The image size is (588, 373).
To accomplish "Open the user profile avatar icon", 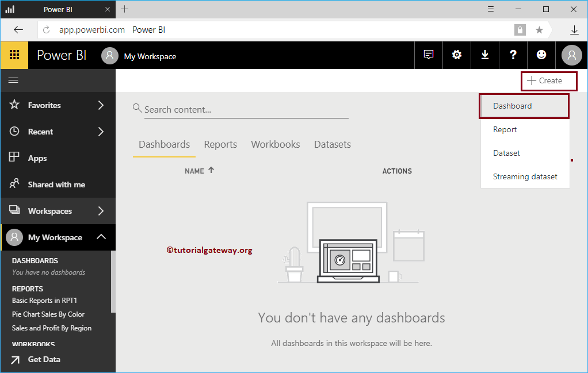I will pos(571,55).
